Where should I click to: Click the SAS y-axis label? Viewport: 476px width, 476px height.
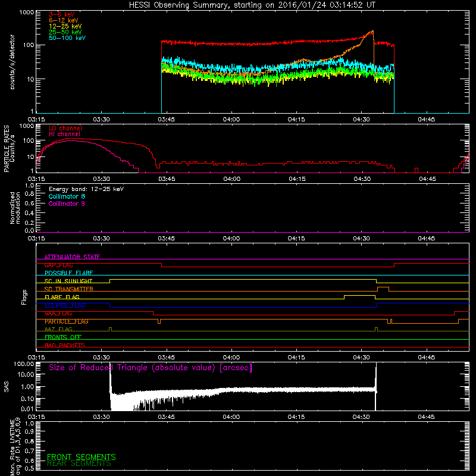tap(7, 387)
